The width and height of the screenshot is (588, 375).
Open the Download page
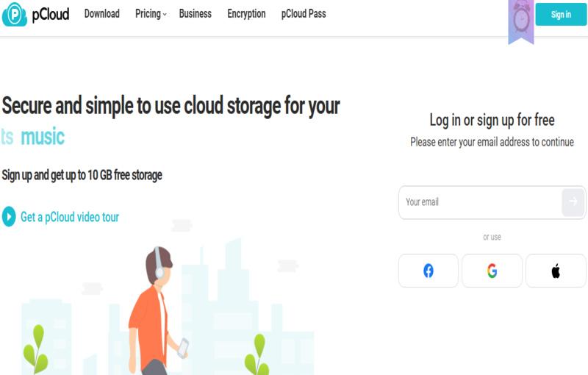tap(102, 14)
